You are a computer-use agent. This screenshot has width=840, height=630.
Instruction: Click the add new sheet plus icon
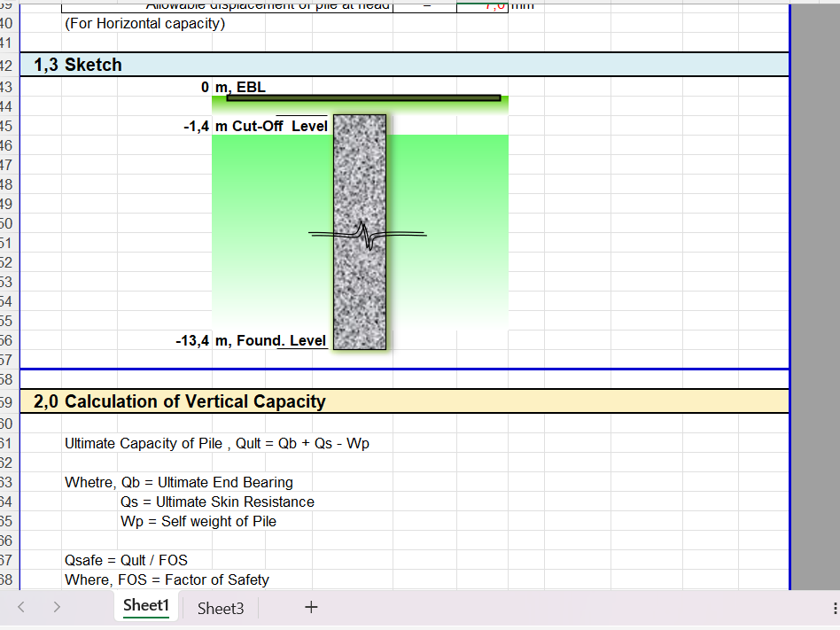[311, 607]
